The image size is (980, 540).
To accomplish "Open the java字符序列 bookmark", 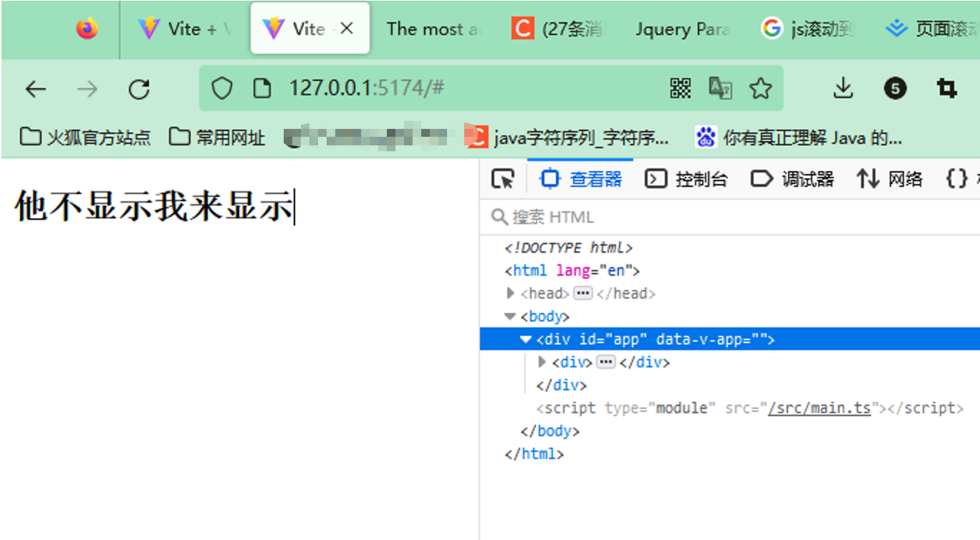I will coord(567,137).
